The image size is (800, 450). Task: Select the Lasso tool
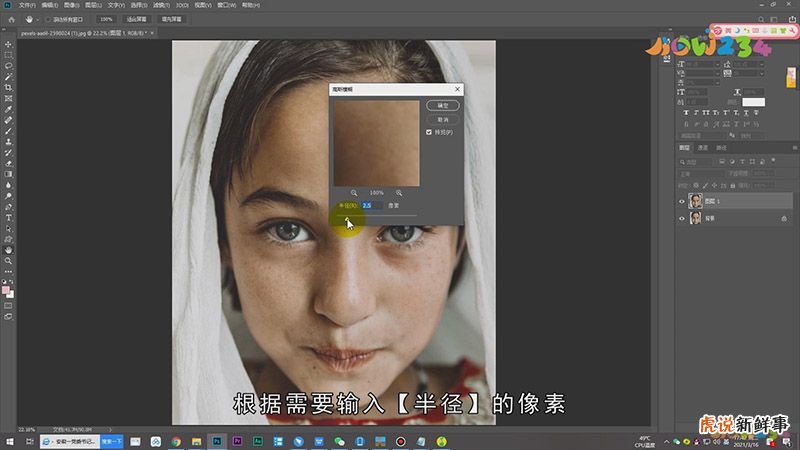pos(9,66)
